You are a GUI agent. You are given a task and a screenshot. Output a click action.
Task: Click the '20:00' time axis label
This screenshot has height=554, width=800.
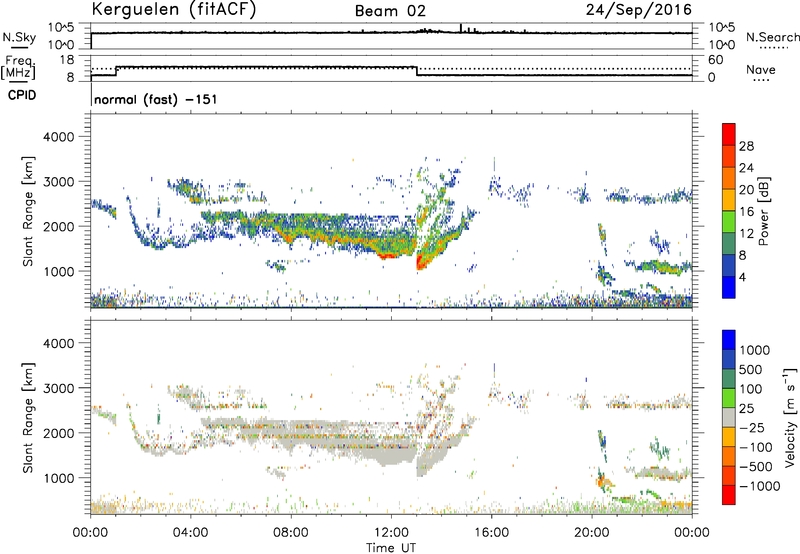pos(591,533)
